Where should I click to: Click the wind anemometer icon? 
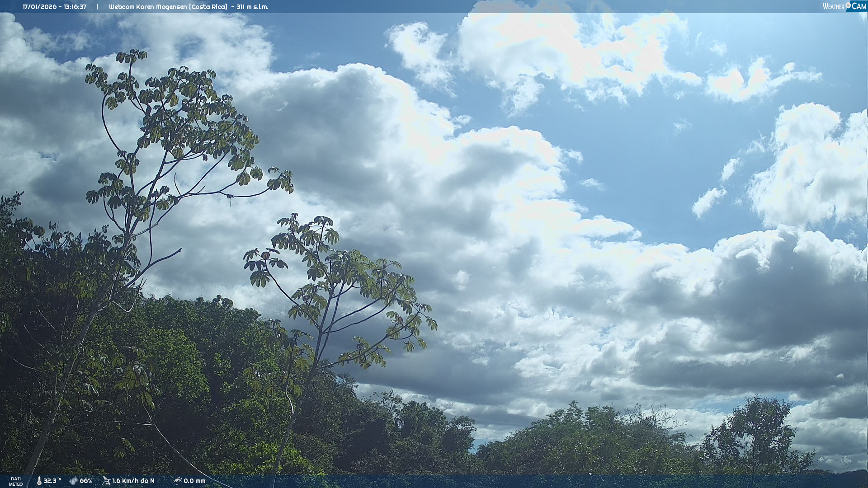tap(106, 481)
